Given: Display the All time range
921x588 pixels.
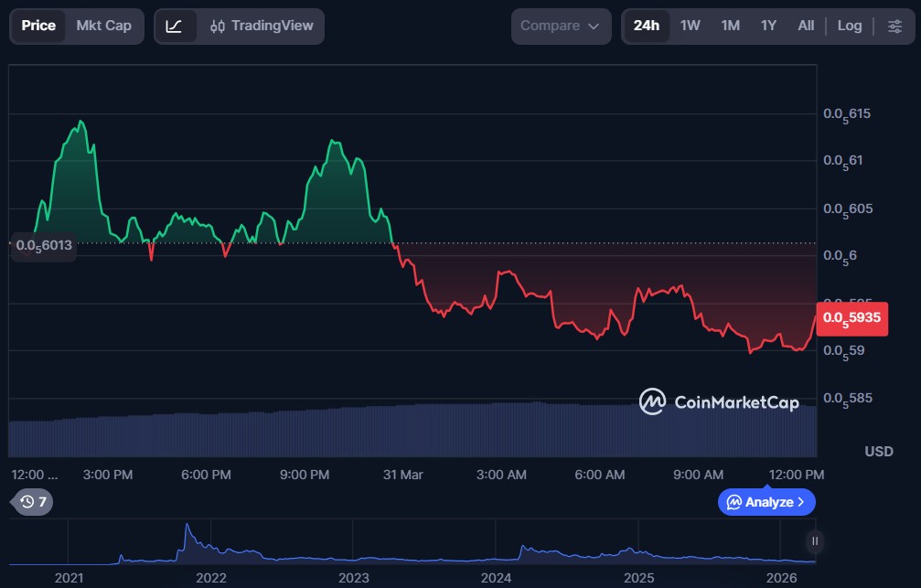Looking at the screenshot, I should tap(805, 27).
